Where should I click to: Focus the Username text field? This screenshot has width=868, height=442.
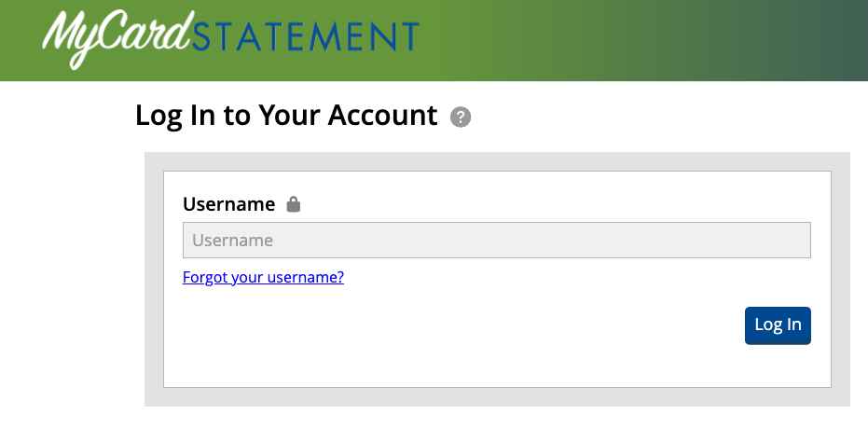pos(496,240)
